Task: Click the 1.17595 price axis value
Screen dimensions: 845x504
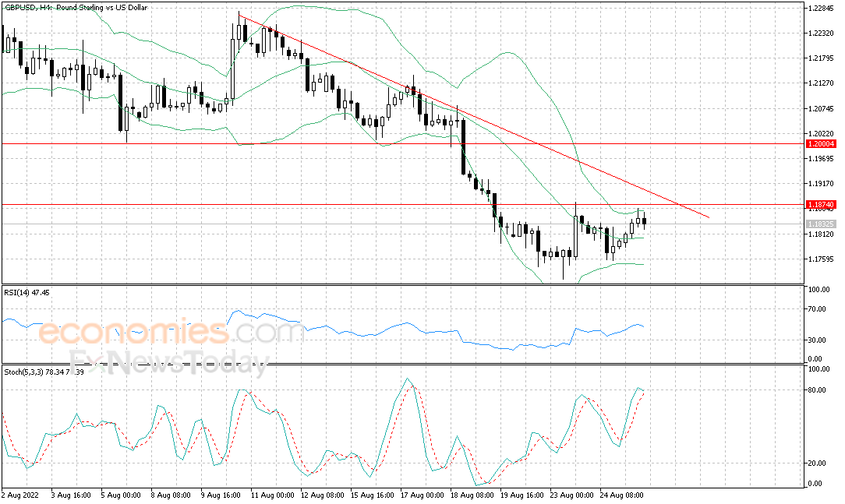Action: 822,259
